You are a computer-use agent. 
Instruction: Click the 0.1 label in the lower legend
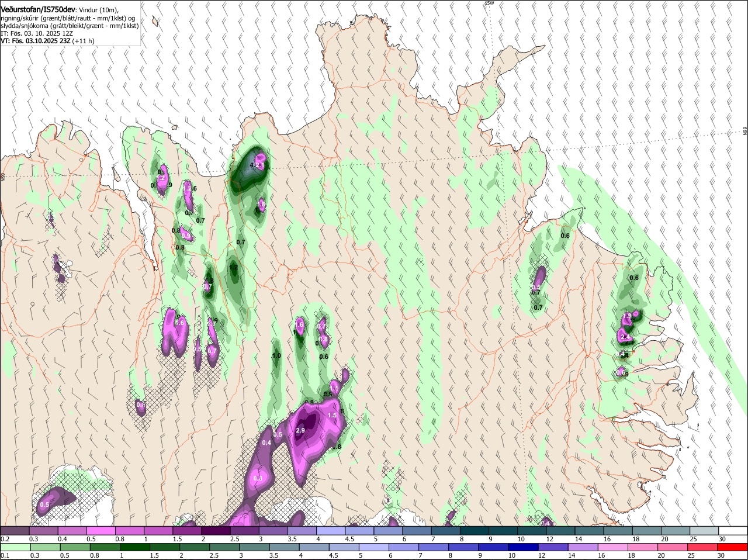5,555
